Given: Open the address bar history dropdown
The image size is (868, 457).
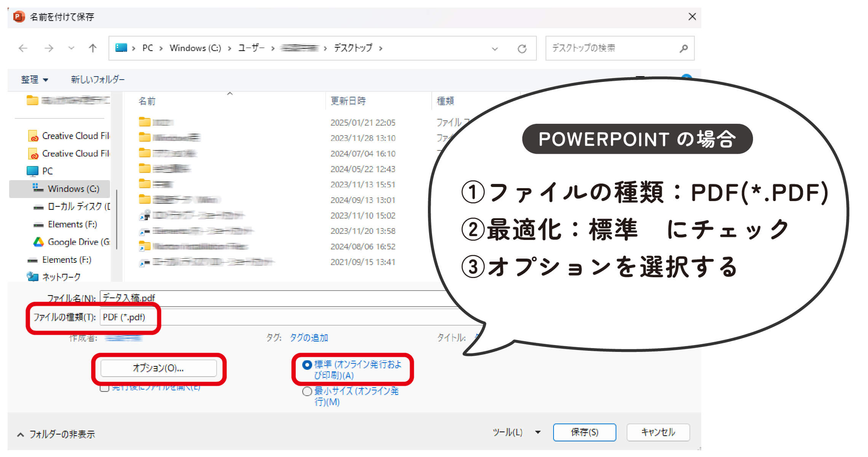Looking at the screenshot, I should tap(495, 49).
